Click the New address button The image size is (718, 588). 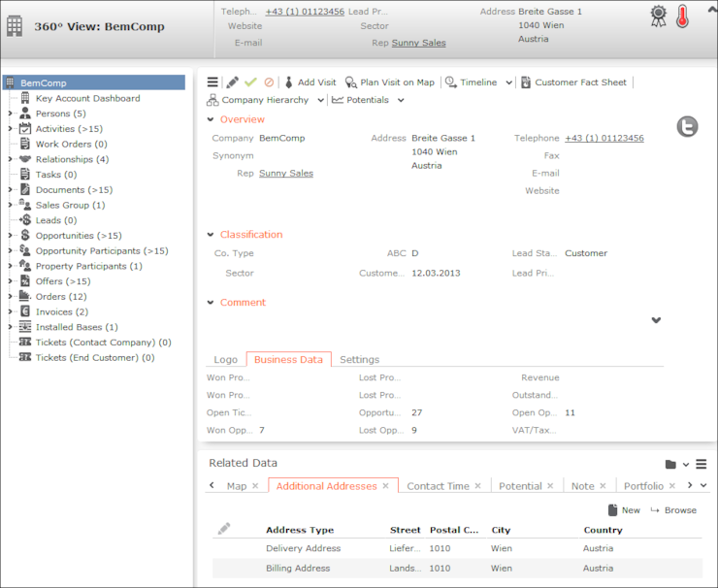(624, 510)
